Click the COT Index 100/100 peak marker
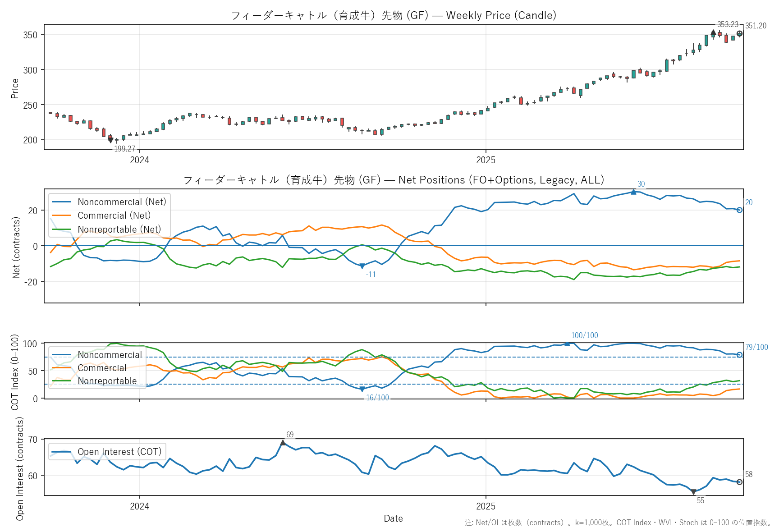This screenshot has height=532, width=779. pyautogui.click(x=567, y=344)
